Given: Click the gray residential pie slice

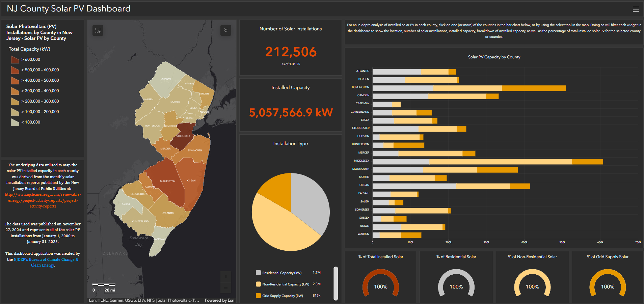Looking at the screenshot, I should pos(310,202).
